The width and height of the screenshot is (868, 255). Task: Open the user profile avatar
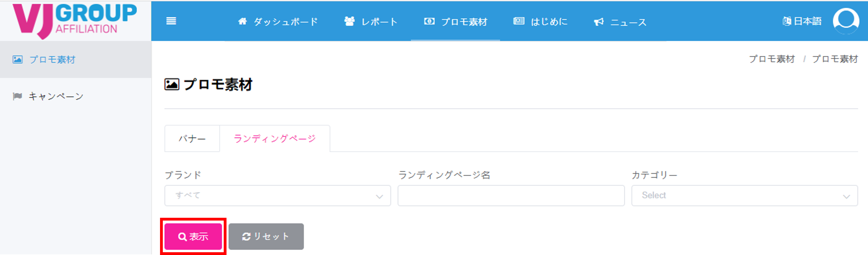click(x=846, y=21)
